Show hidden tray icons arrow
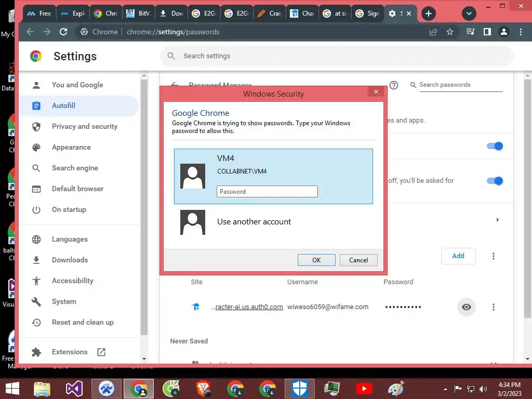The width and height of the screenshot is (532, 399). (x=445, y=389)
